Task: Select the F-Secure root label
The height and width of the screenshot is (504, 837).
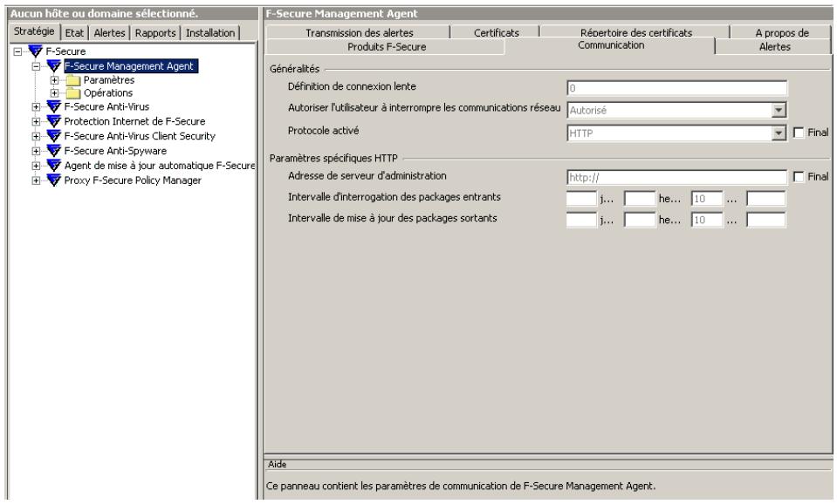Action: (x=65, y=51)
